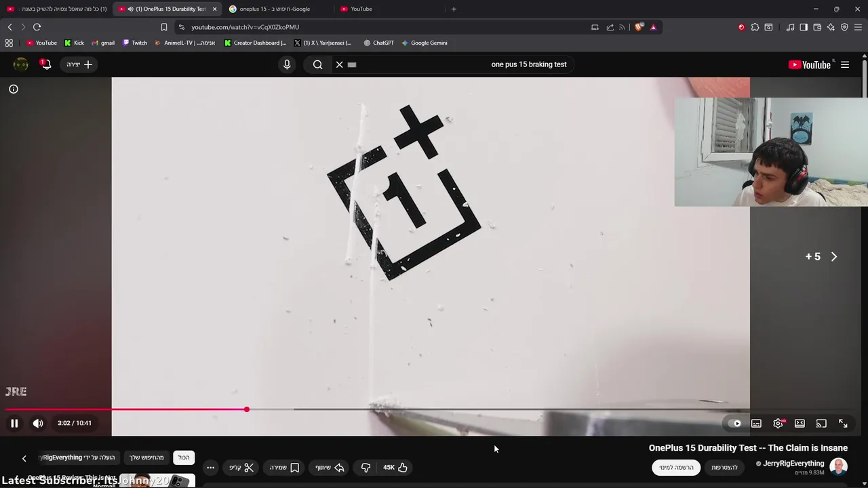
Task: Mute the video volume
Action: coord(38,423)
